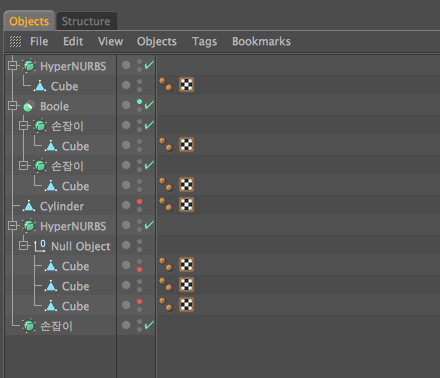Click the Phong tag on Cylinder row
This screenshot has width=440, height=378.
pos(166,205)
